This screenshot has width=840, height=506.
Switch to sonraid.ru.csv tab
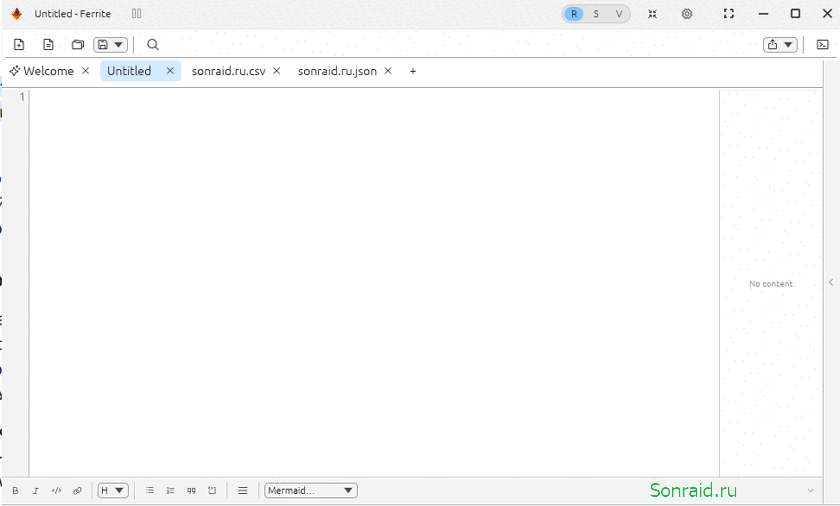[229, 71]
